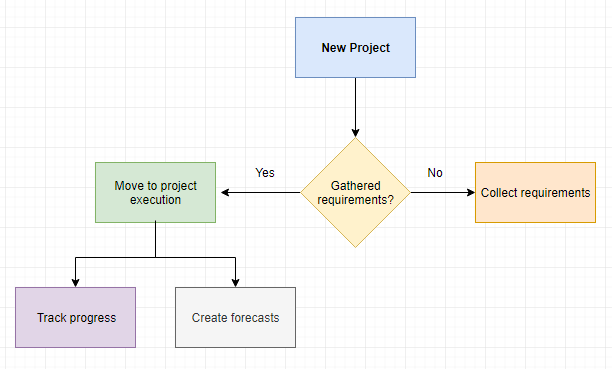Screen dimensions: 612x369
Task: Click the New Project bold text
Action: point(356,48)
